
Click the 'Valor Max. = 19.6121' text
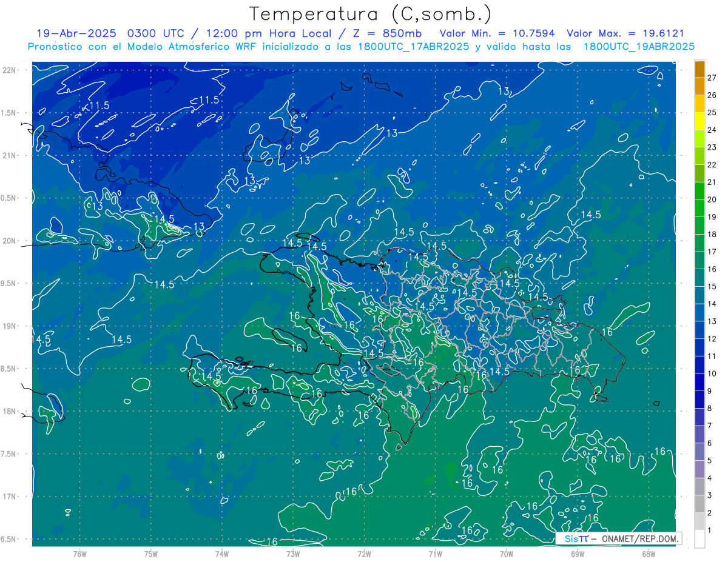click(625, 33)
